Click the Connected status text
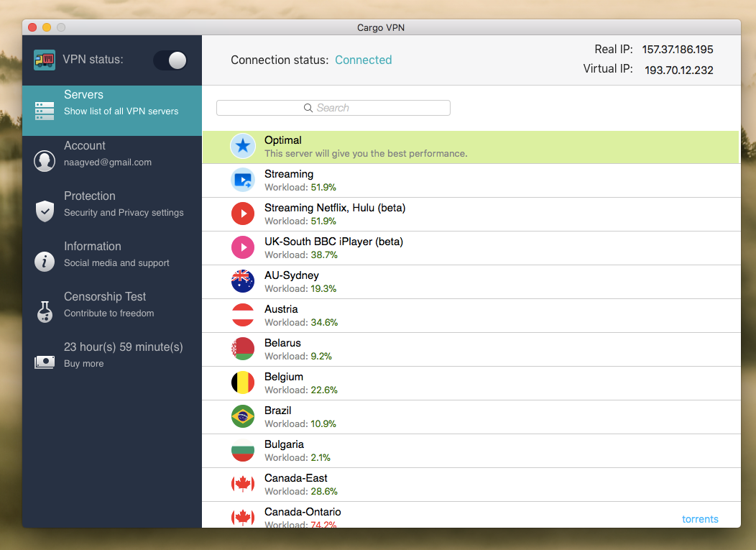The image size is (756, 550). pyautogui.click(x=364, y=60)
